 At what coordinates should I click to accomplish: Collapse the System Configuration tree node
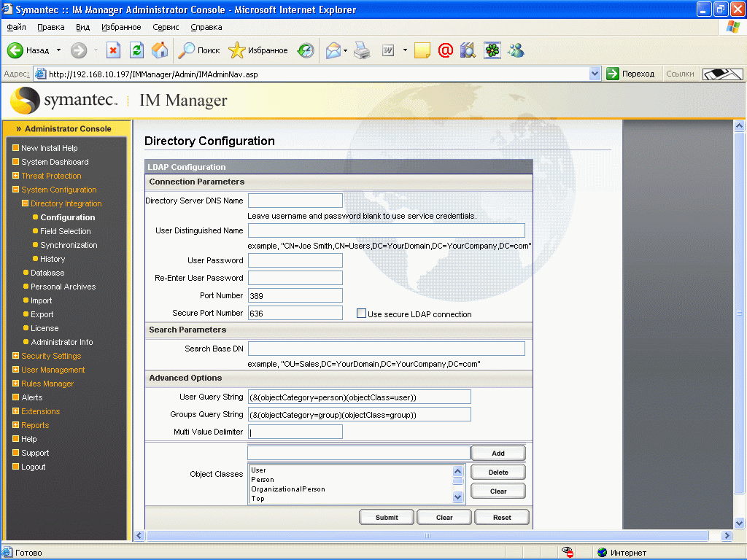coord(15,189)
